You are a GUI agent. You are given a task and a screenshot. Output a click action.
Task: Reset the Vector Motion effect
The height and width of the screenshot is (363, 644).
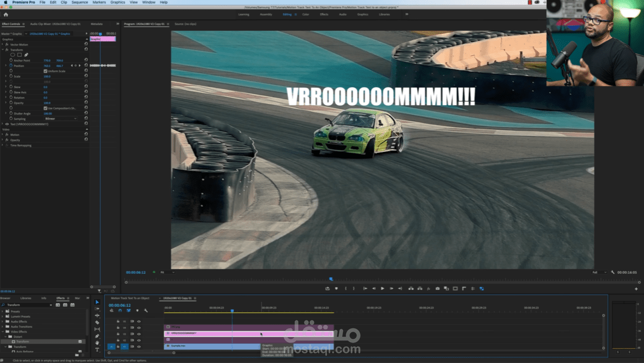click(x=86, y=44)
